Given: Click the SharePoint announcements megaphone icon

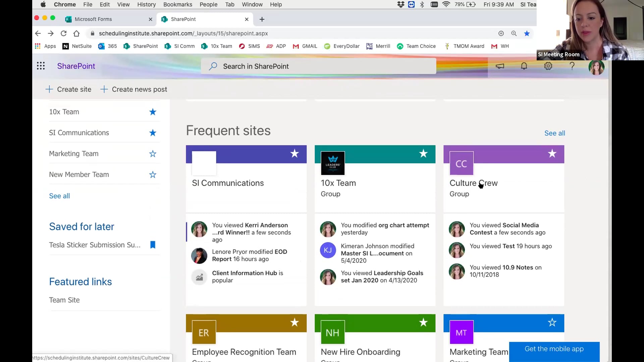Looking at the screenshot, I should pyautogui.click(x=499, y=66).
